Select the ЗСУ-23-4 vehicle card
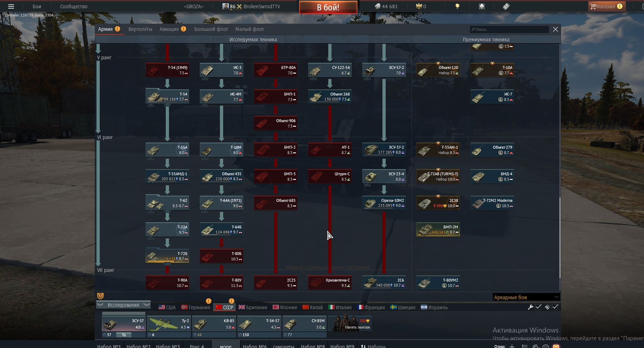Viewport: 644px width, 348px height. click(384, 176)
